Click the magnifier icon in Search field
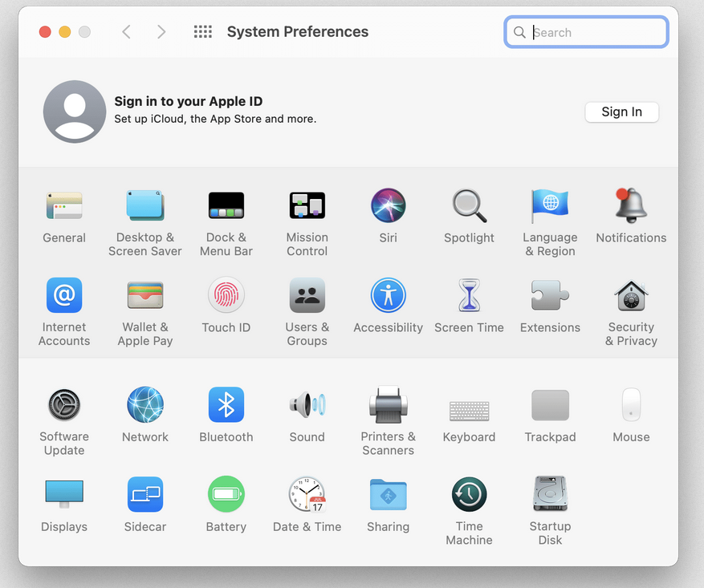The image size is (704, 588). [519, 32]
